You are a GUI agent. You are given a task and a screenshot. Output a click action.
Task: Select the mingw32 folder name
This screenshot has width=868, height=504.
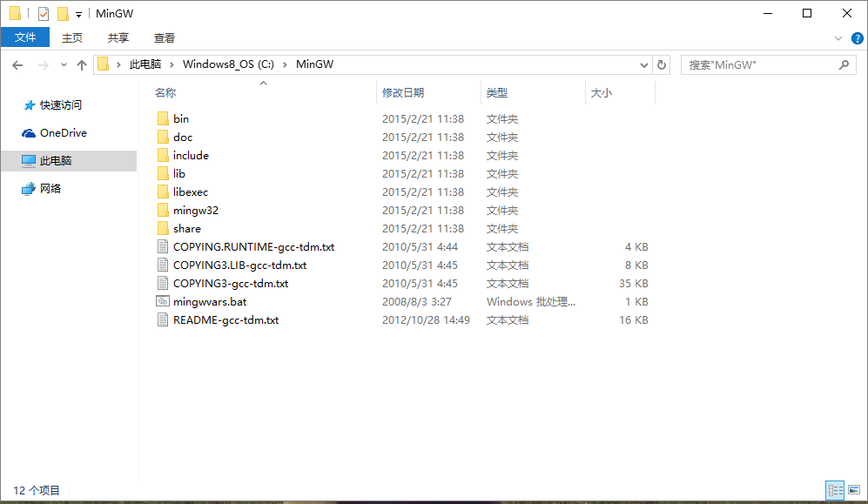coord(195,211)
